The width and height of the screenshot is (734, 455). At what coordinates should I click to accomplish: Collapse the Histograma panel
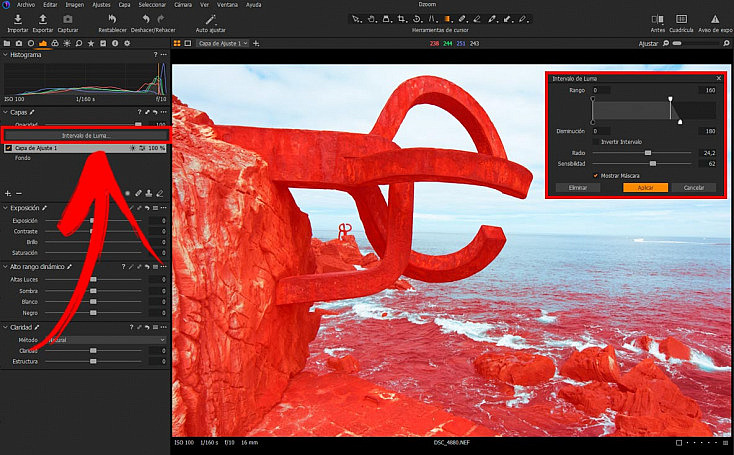coord(5,55)
